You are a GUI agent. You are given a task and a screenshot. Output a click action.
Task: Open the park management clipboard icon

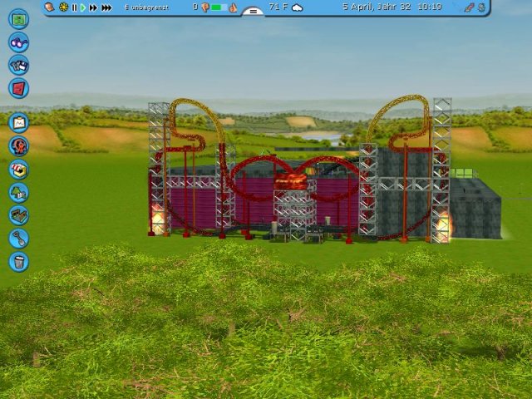click(18, 123)
